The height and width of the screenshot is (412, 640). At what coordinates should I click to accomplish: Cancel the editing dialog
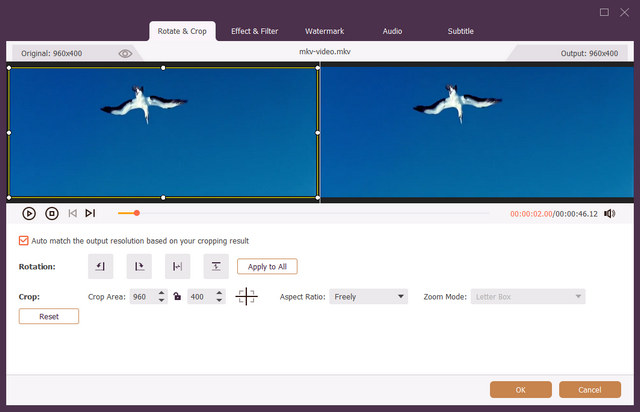click(590, 390)
